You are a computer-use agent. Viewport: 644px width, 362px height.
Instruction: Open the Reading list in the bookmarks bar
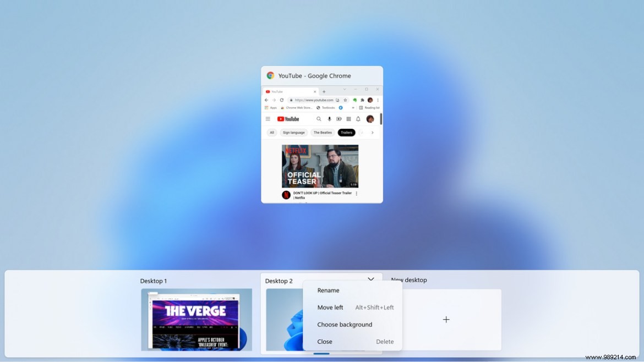click(372, 108)
